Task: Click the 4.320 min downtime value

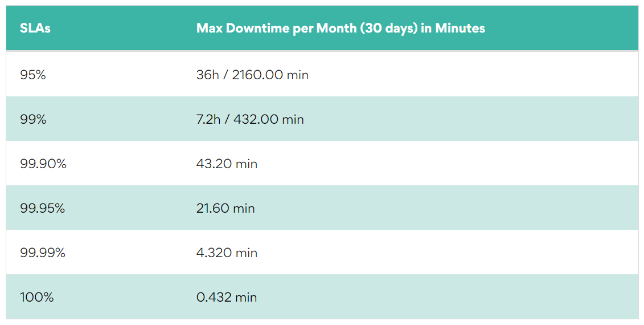Action: (x=227, y=253)
